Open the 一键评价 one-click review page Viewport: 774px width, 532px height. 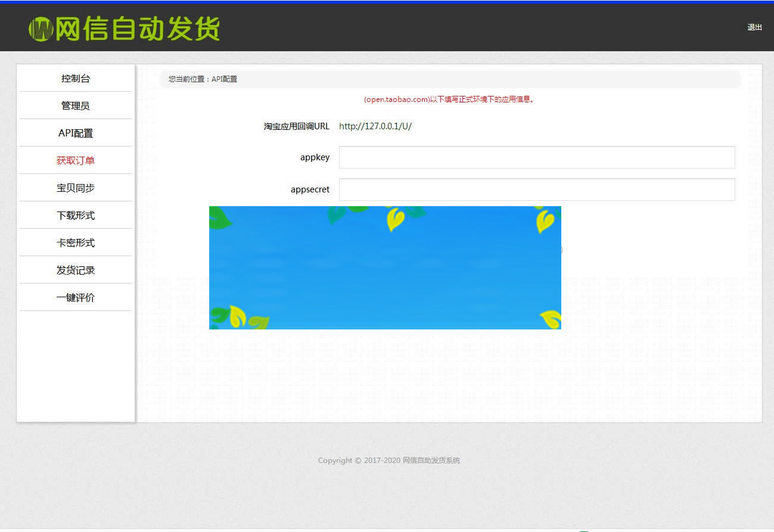tap(76, 297)
